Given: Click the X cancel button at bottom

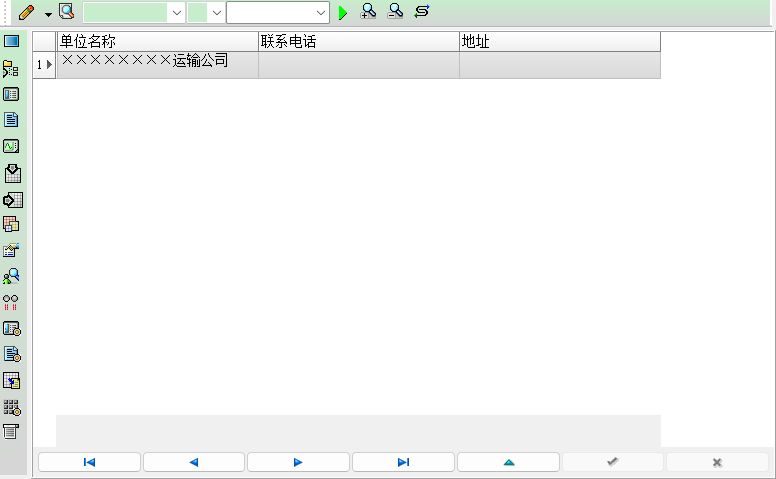Looking at the screenshot, I should coord(717,462).
